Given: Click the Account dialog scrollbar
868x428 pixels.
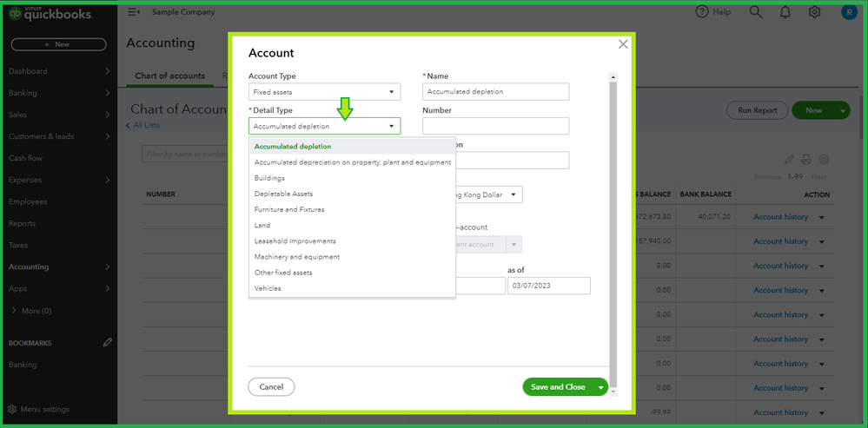Looking at the screenshot, I should [x=613, y=233].
